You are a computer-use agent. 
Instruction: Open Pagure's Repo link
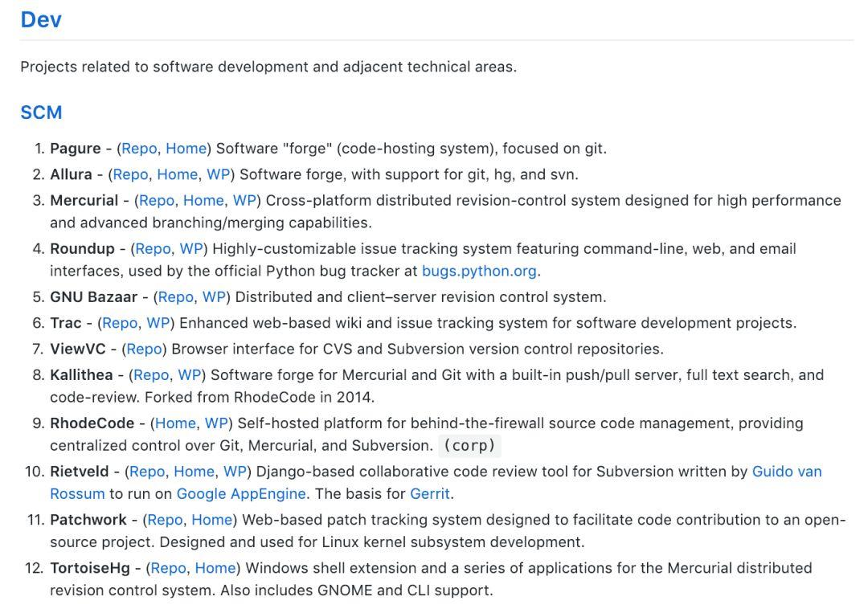coord(139,149)
